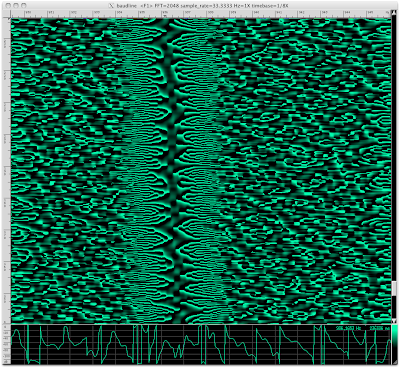Viewport: 400px width, 368px height.
Task: Click the dB scale left of spectrum graph
Action: point(7,344)
